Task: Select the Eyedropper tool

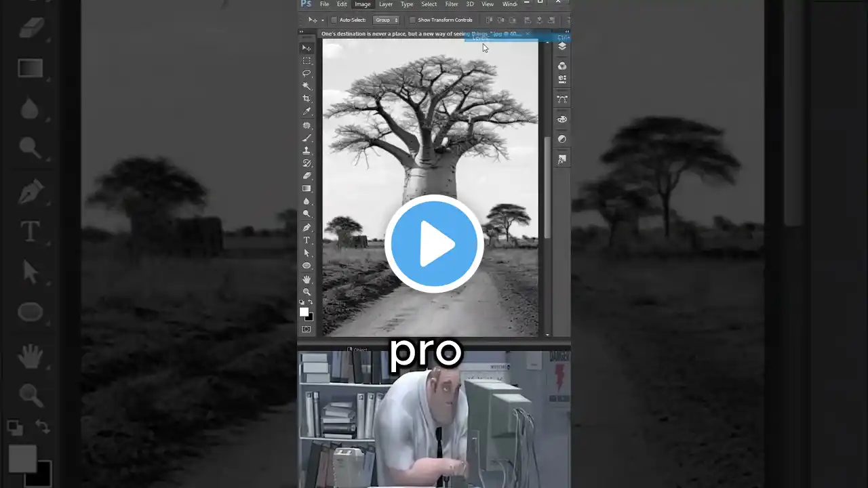Action: (x=307, y=112)
